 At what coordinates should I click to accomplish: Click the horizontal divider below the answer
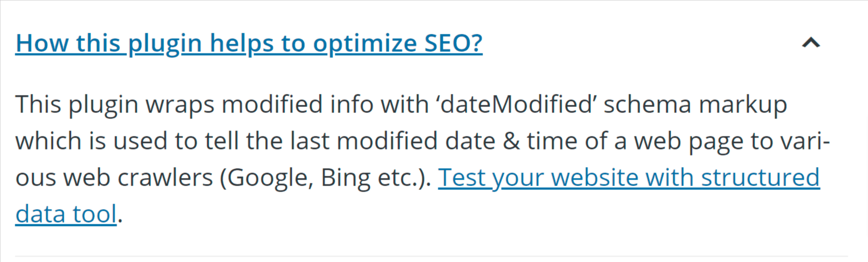(431, 255)
